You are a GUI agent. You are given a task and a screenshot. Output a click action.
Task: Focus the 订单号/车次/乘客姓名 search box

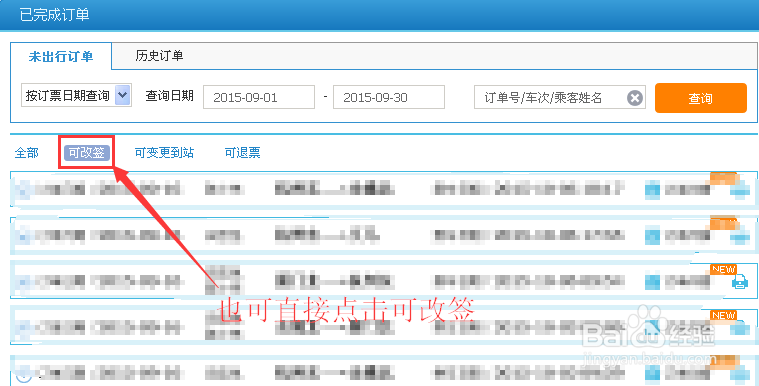pyautogui.click(x=560, y=97)
